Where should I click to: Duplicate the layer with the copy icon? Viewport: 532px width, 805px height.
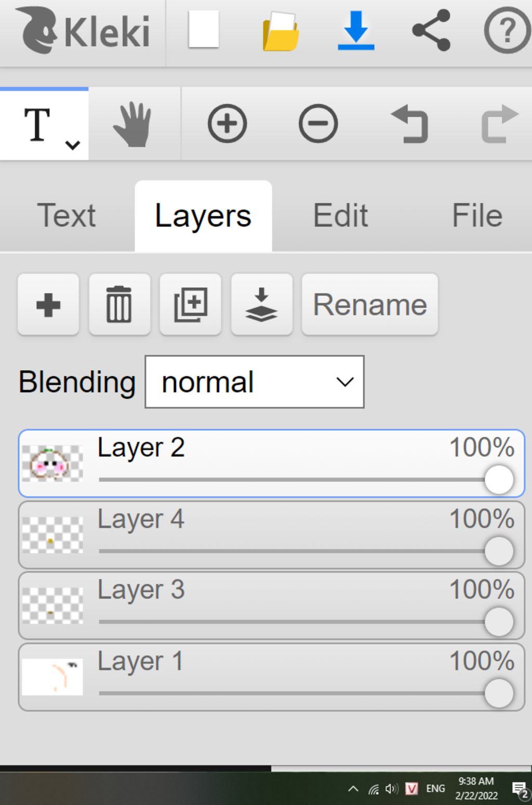pos(191,305)
